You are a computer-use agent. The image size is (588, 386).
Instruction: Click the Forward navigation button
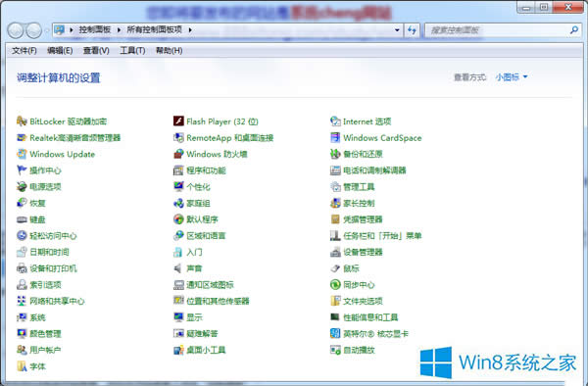[x=33, y=30]
